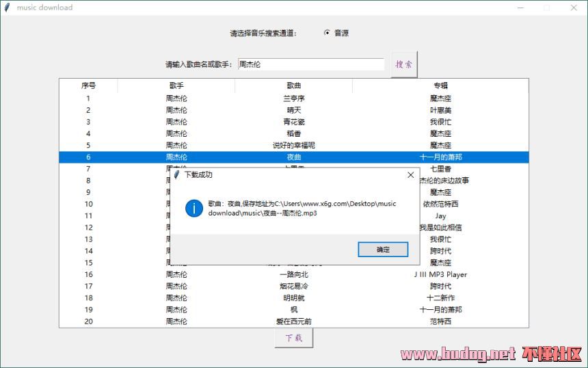Click the album 叶惠美
The width and height of the screenshot is (588, 368).
point(440,110)
